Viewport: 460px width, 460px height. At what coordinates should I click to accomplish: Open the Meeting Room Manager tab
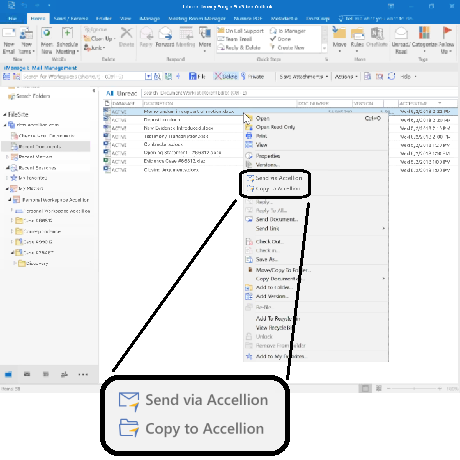click(x=197, y=18)
